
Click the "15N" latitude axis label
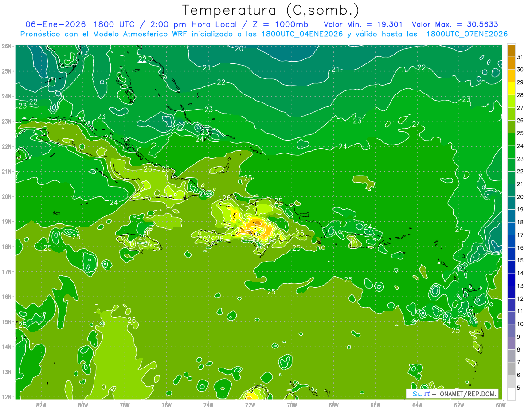coord(7,322)
